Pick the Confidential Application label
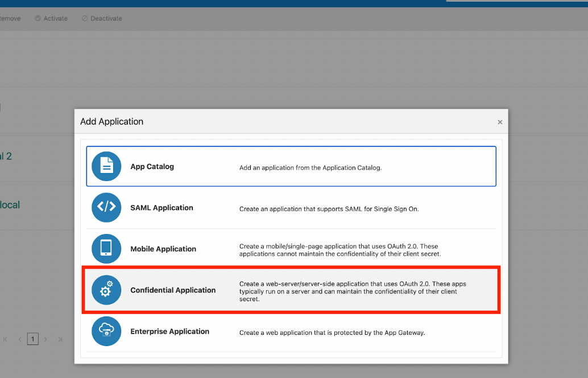 [x=173, y=290]
